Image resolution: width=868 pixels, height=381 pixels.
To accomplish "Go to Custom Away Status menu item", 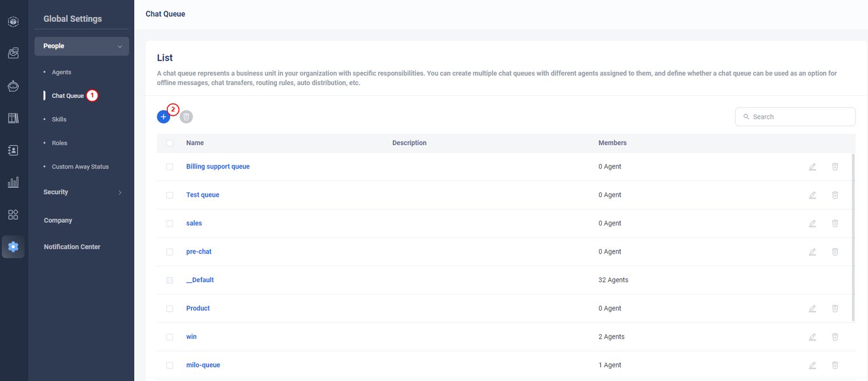I will [80, 167].
